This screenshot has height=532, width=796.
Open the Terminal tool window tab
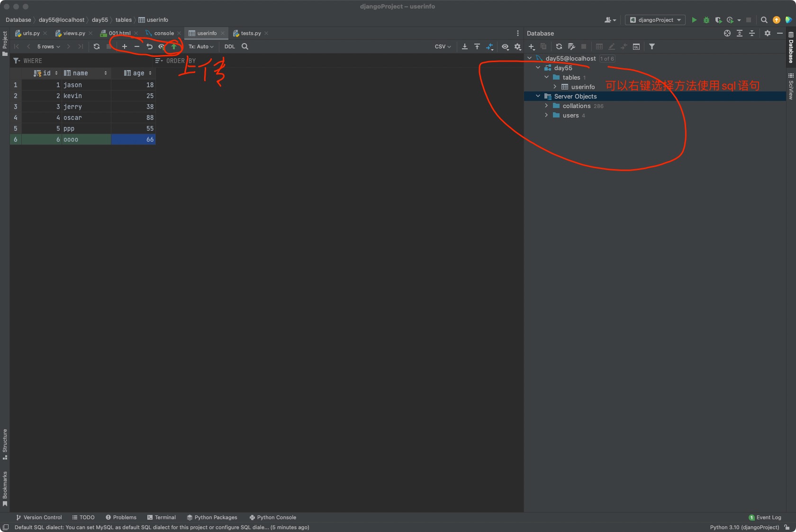pos(162,517)
